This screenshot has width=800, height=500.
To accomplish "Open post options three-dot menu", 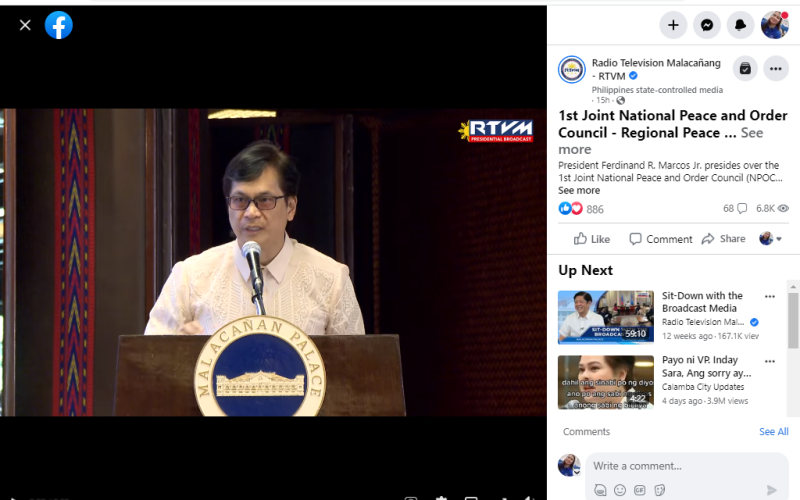I will (776, 68).
